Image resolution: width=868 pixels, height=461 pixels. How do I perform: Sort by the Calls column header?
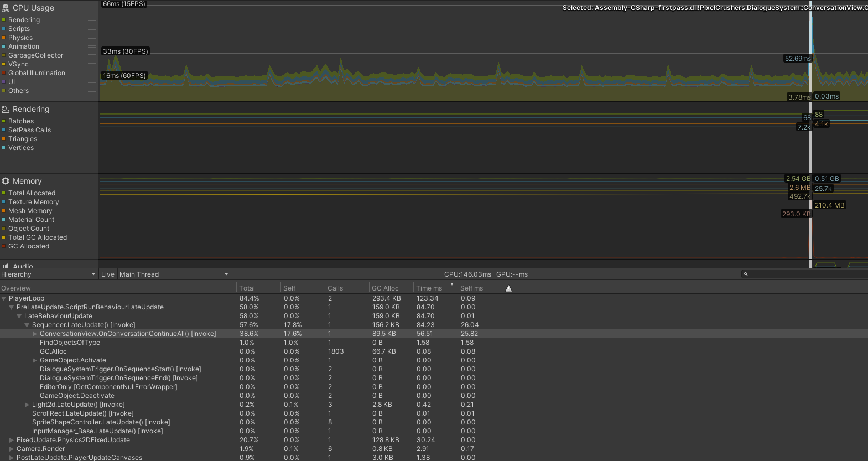347,288
